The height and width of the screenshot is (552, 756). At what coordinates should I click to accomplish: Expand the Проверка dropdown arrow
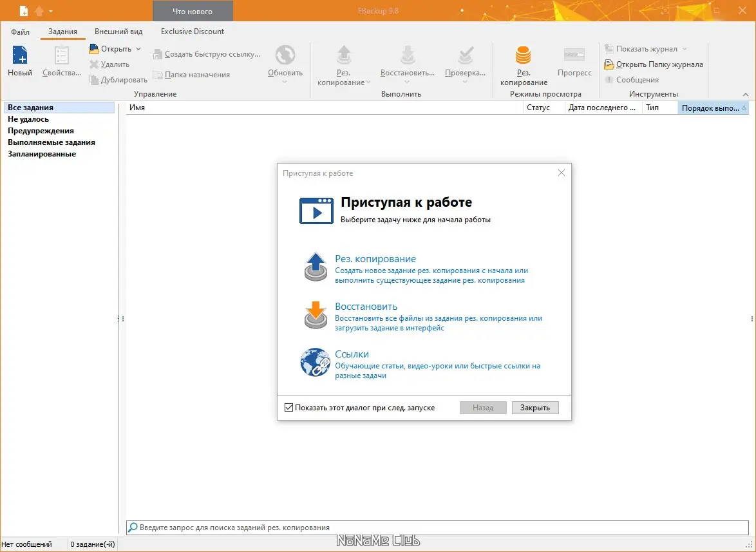click(x=465, y=82)
